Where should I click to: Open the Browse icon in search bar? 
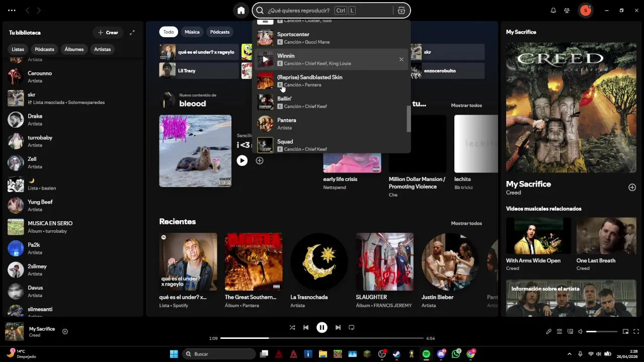(401, 11)
